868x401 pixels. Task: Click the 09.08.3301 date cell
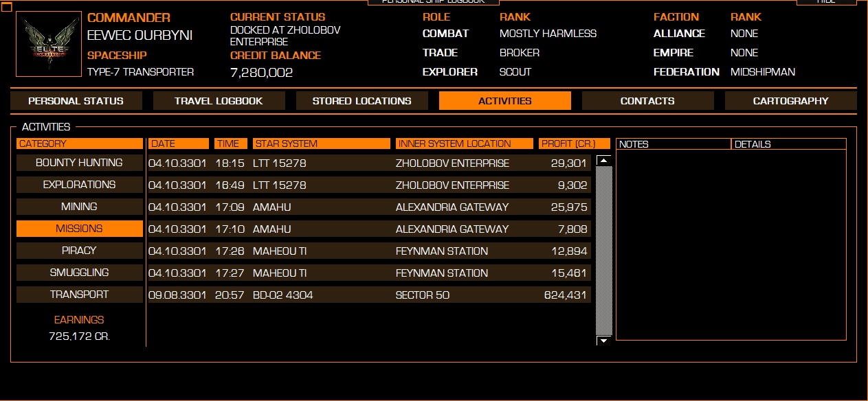tap(177, 295)
